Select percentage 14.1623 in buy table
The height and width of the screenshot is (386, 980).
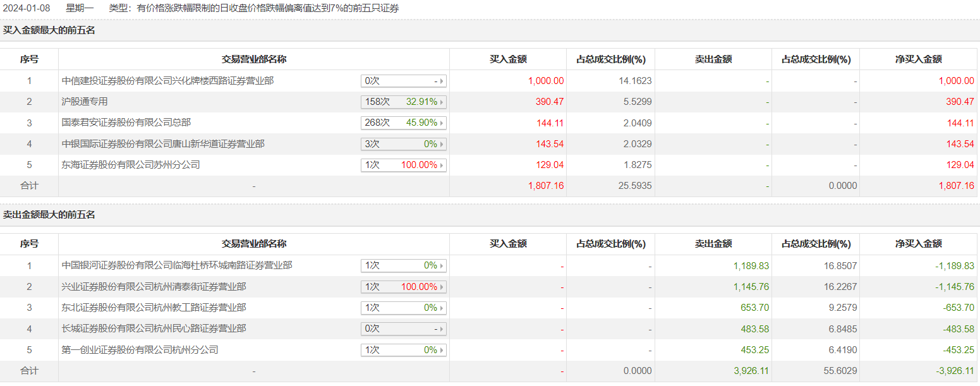[x=634, y=81]
